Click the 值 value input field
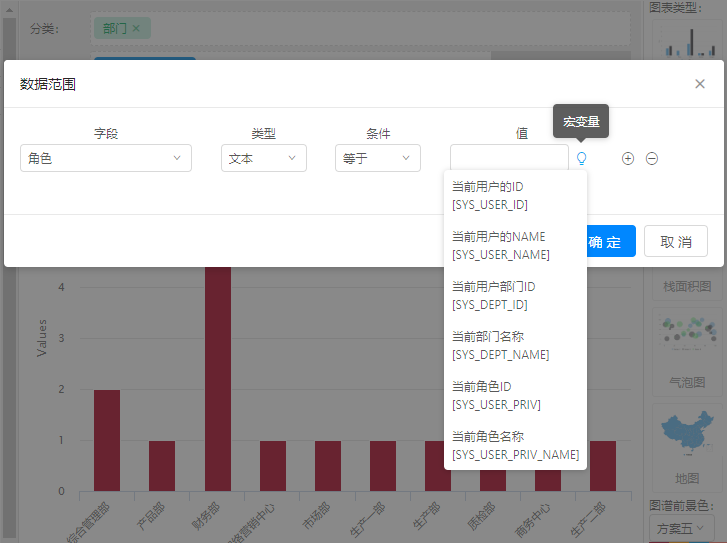The image size is (727, 543). click(508, 158)
